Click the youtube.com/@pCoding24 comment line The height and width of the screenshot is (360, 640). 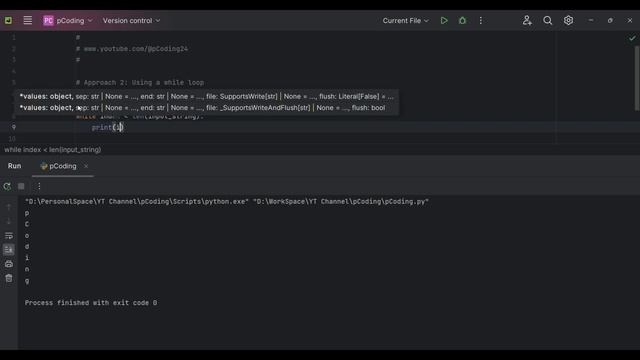coord(131,49)
